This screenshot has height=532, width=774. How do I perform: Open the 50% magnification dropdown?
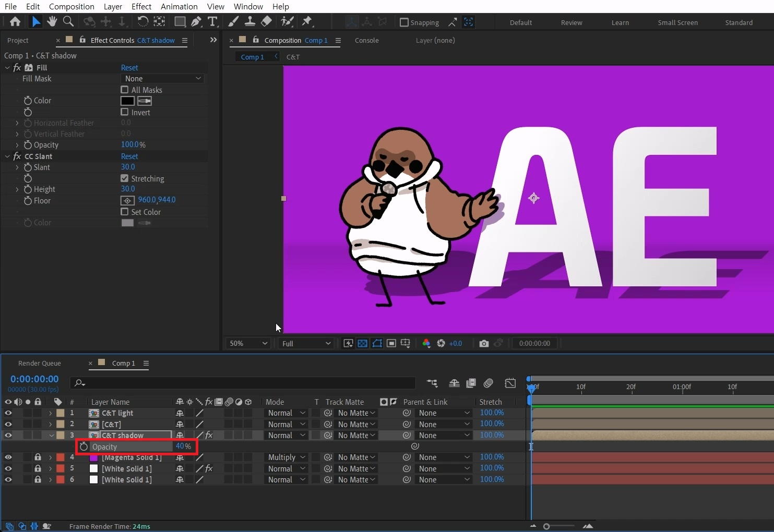(x=248, y=343)
